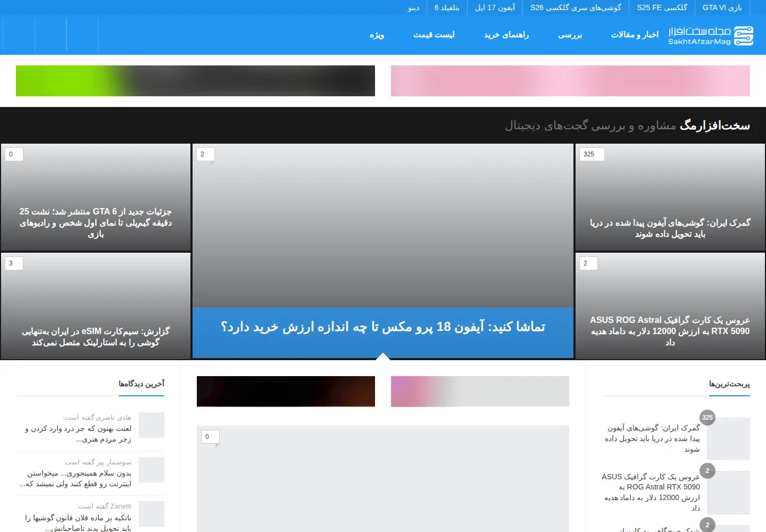Click Zanetti's avatar
This screenshot has width=766, height=532.
152,514
